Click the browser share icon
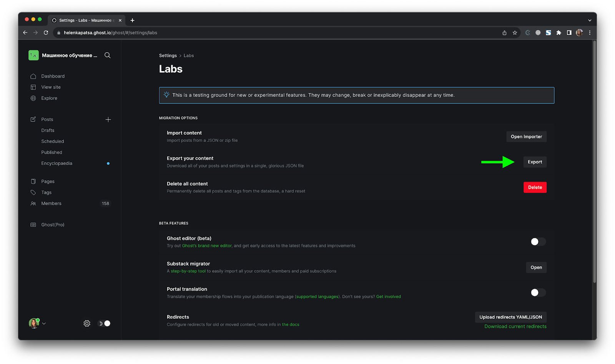Viewport: 615px width, 364px height. pyautogui.click(x=504, y=33)
